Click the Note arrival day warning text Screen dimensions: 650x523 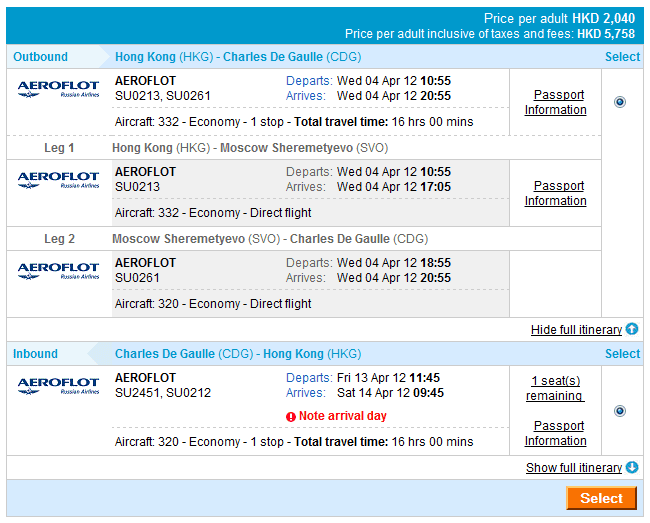[x=342, y=416]
